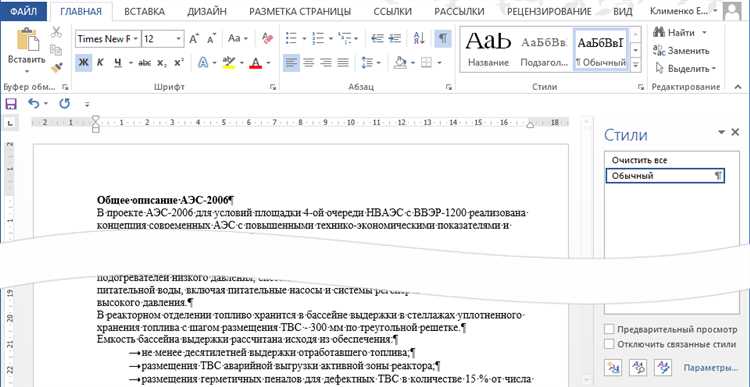
Task: Expand highlight color options arrow
Action: pos(242,63)
